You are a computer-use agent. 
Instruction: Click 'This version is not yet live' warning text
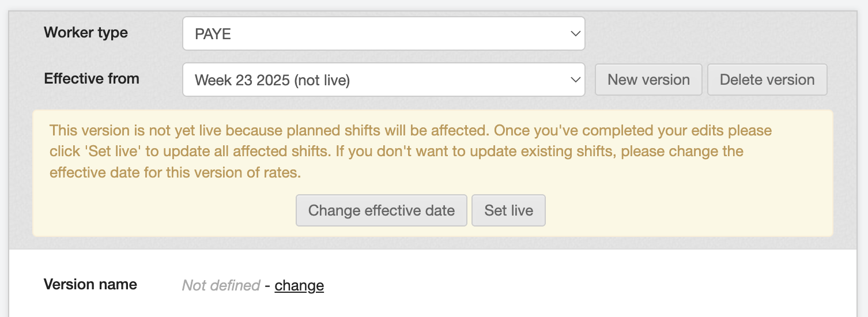[137, 130]
